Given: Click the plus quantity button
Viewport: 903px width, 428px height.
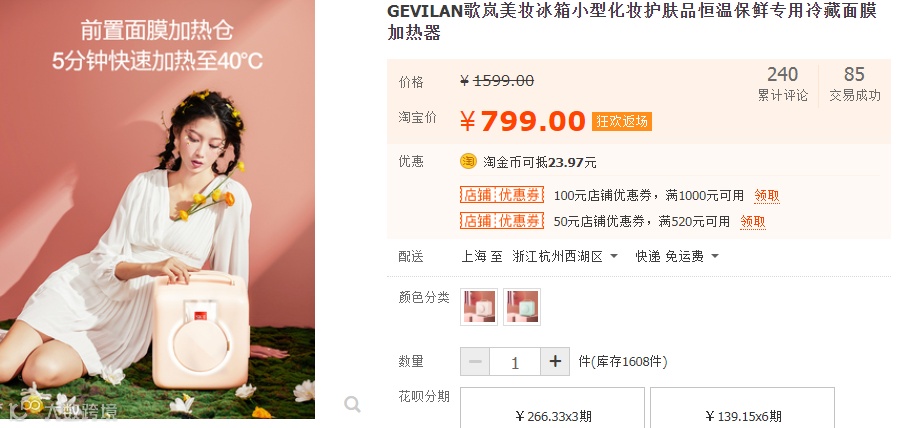Looking at the screenshot, I should [555, 362].
